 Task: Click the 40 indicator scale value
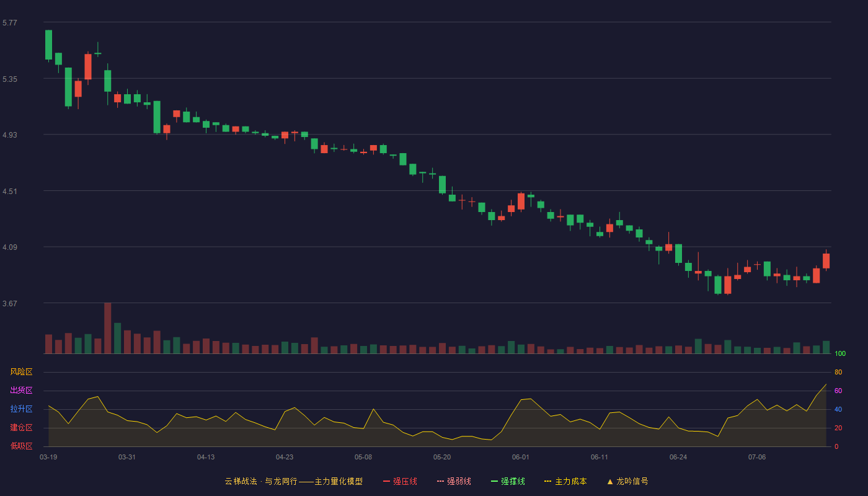(x=838, y=409)
